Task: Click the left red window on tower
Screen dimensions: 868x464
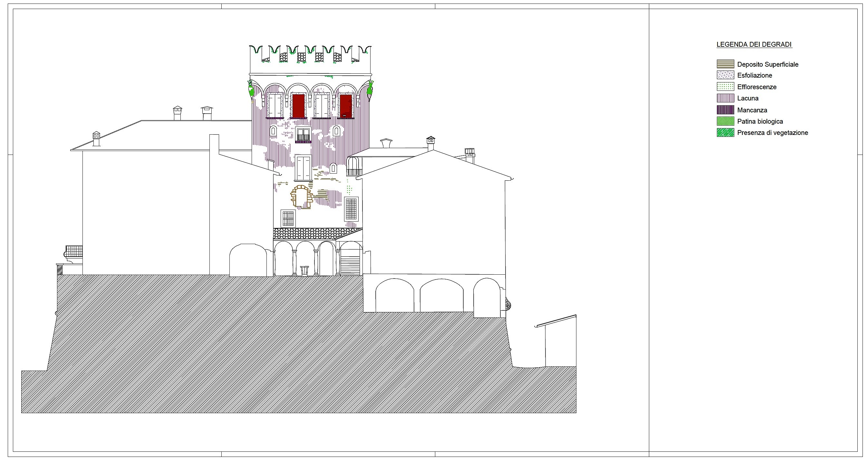Action: coord(299,106)
